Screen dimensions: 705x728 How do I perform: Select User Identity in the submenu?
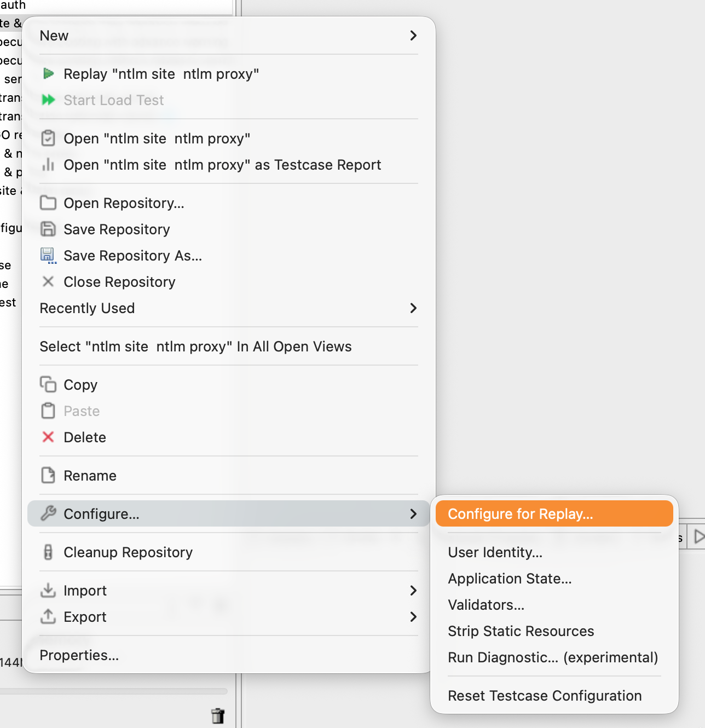[x=554, y=552]
